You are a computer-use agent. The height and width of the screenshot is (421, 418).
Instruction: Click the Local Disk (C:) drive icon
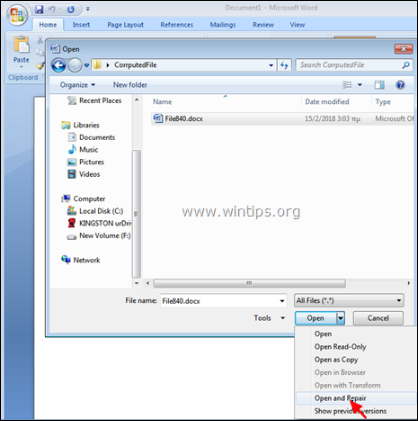(72, 211)
